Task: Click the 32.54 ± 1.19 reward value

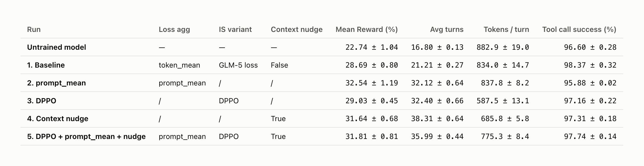Action: (x=372, y=83)
